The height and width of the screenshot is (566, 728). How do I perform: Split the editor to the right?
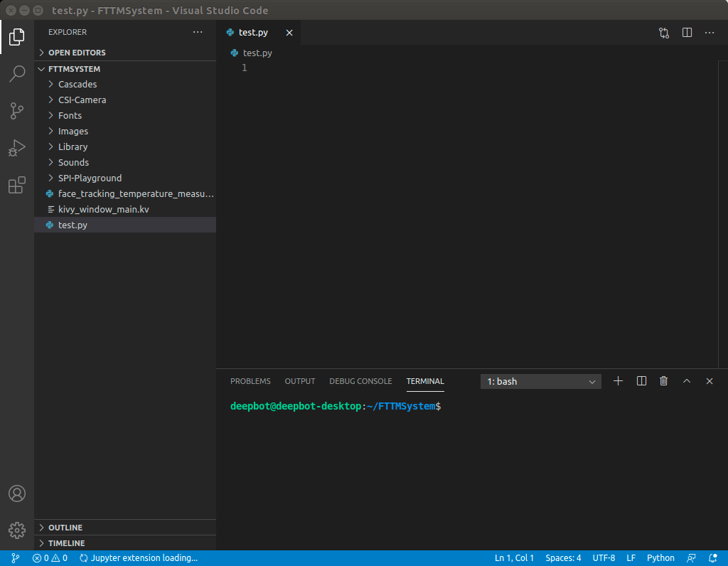(687, 33)
